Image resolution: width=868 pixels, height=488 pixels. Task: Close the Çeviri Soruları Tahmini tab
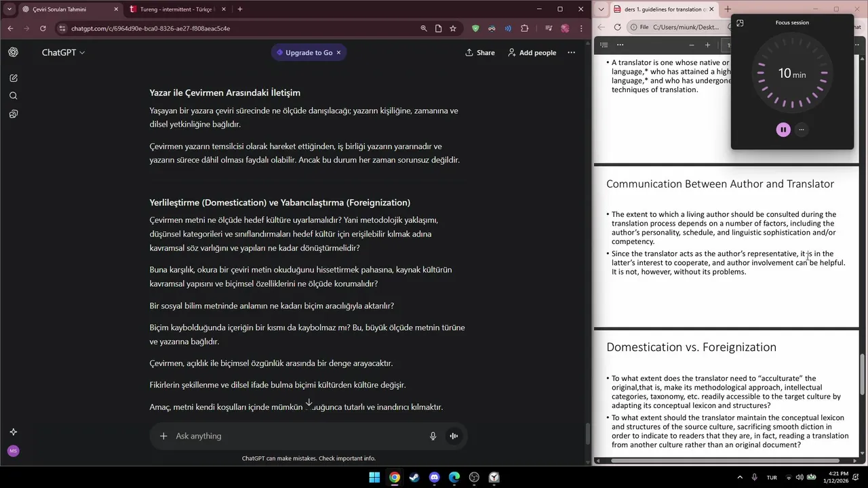pos(116,9)
